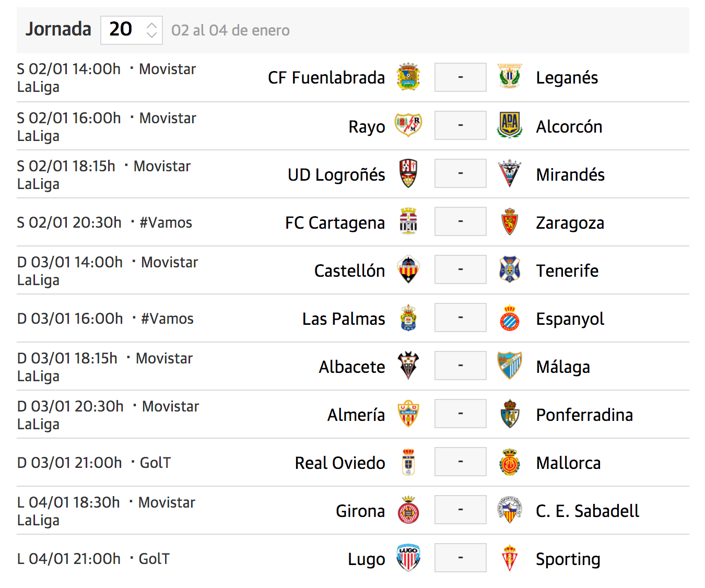
Task: Open the Las Palmas vs Espanyol score box
Action: [461, 317]
